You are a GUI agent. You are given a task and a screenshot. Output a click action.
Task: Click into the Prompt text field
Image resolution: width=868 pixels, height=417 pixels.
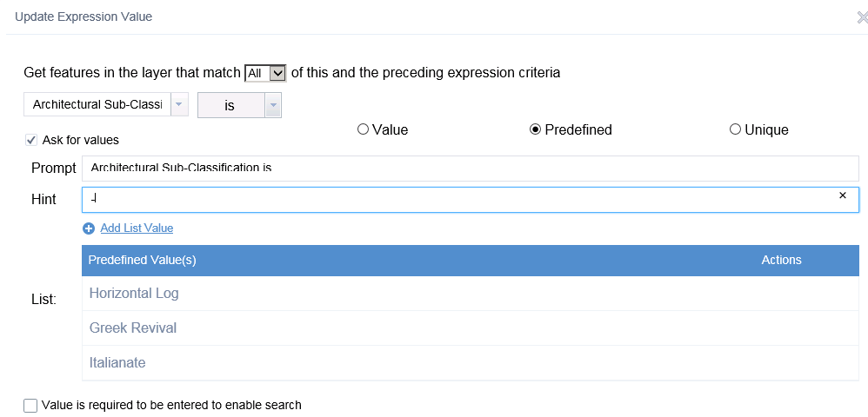pos(470,168)
